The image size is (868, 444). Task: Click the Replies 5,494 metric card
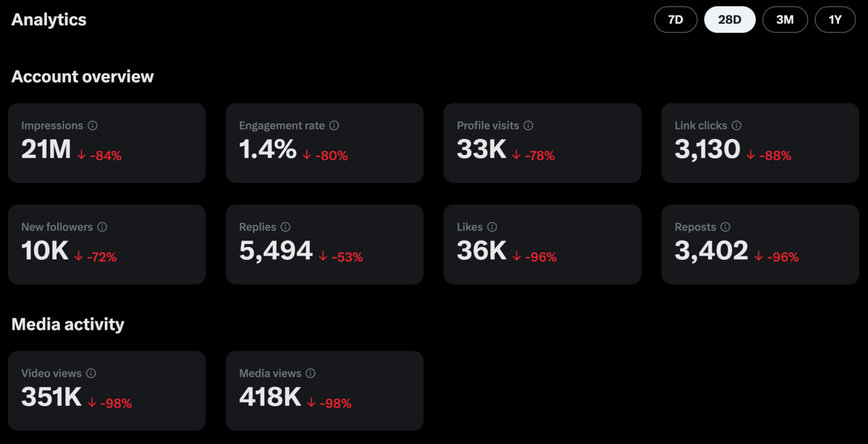tap(324, 245)
